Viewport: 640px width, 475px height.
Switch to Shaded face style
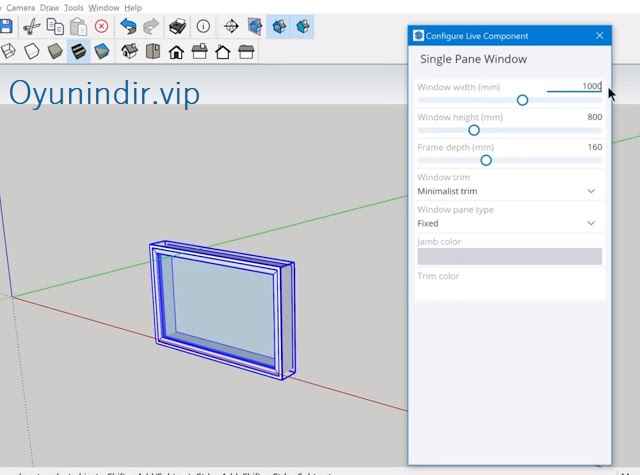click(55, 51)
